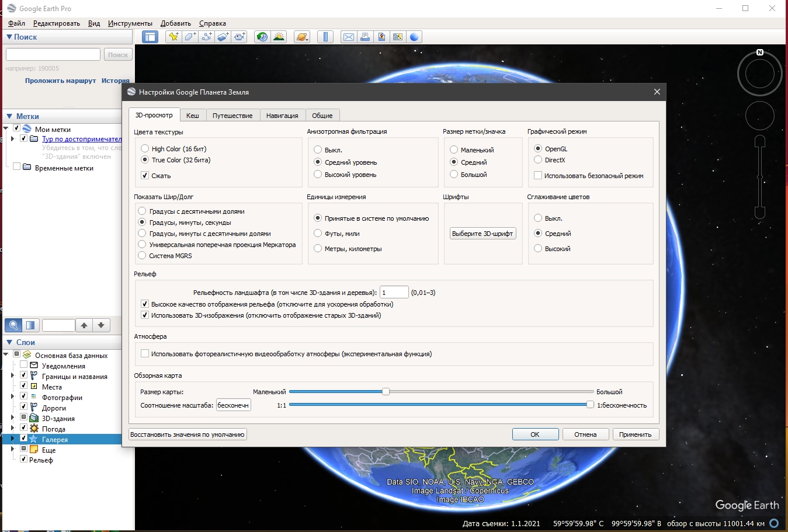Click the 'Применить' button
The height and width of the screenshot is (532, 788).
point(635,434)
